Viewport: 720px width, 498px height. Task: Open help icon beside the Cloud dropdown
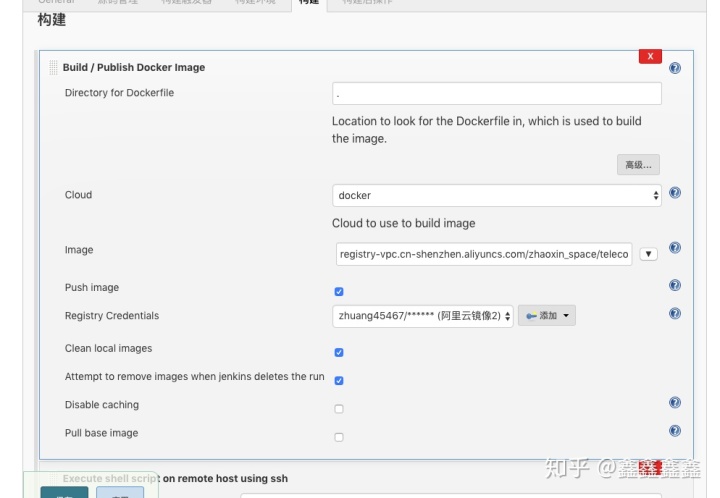click(675, 192)
